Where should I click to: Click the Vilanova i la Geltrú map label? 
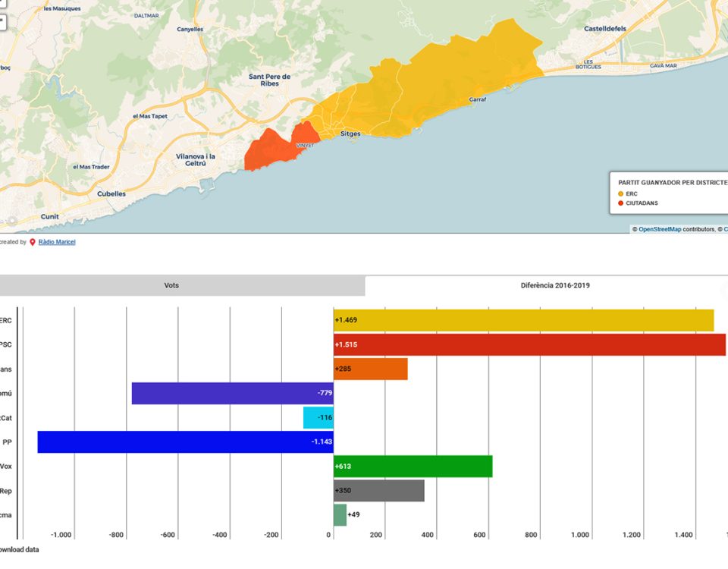point(196,159)
